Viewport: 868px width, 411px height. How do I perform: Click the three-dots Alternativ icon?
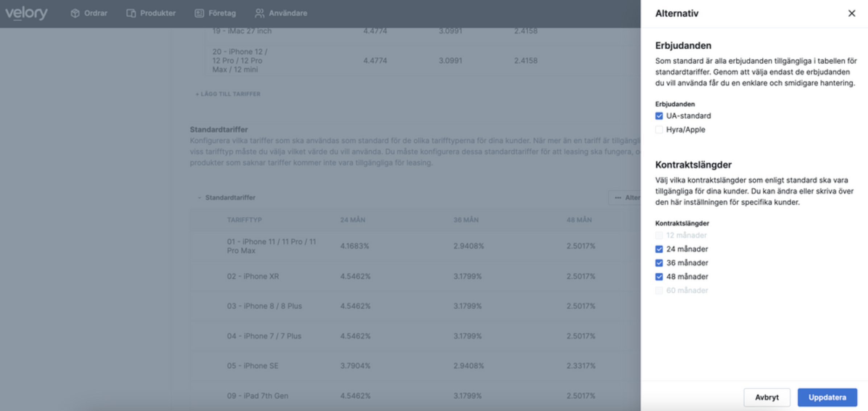[x=618, y=198]
